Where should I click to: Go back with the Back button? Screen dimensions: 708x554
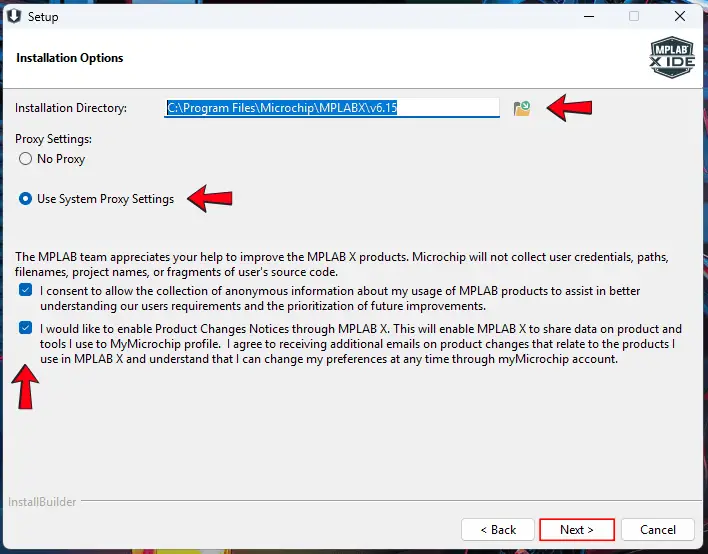pyautogui.click(x=498, y=529)
